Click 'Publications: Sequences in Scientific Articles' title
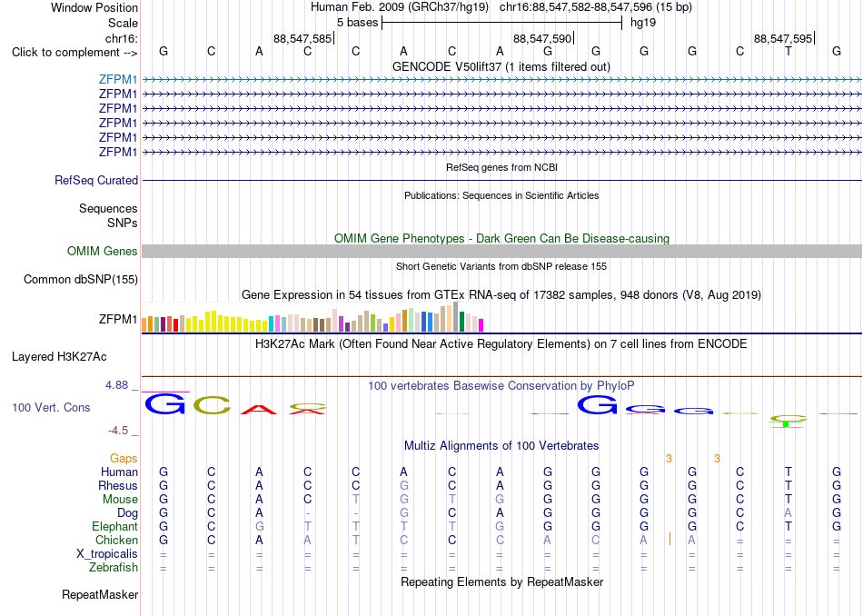 point(501,195)
